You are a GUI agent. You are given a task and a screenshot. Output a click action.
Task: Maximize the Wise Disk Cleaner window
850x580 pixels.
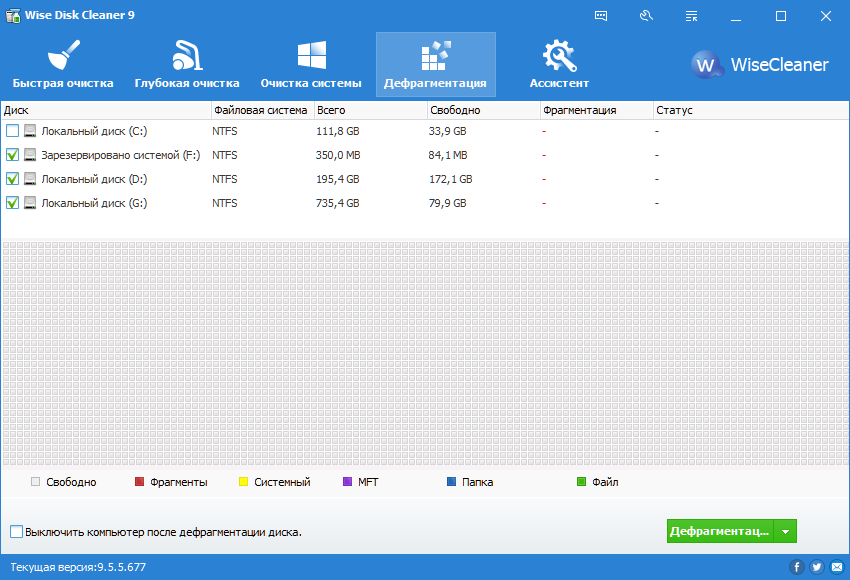[781, 16]
